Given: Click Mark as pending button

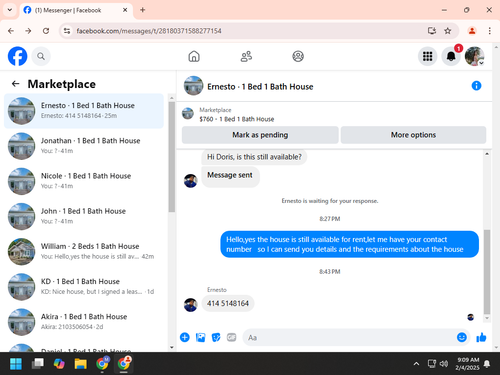Looking at the screenshot, I should pyautogui.click(x=260, y=135).
